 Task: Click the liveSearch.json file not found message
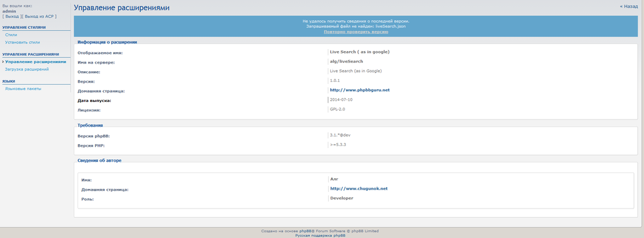tap(356, 26)
